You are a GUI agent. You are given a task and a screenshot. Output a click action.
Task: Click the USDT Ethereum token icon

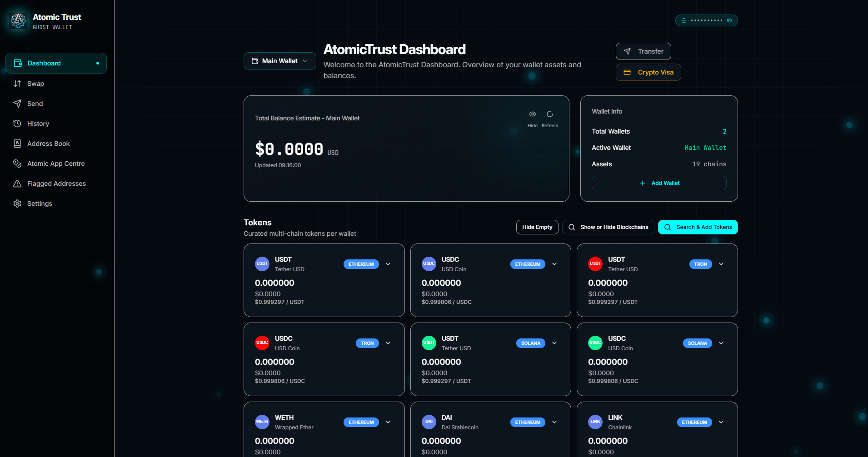pyautogui.click(x=262, y=263)
